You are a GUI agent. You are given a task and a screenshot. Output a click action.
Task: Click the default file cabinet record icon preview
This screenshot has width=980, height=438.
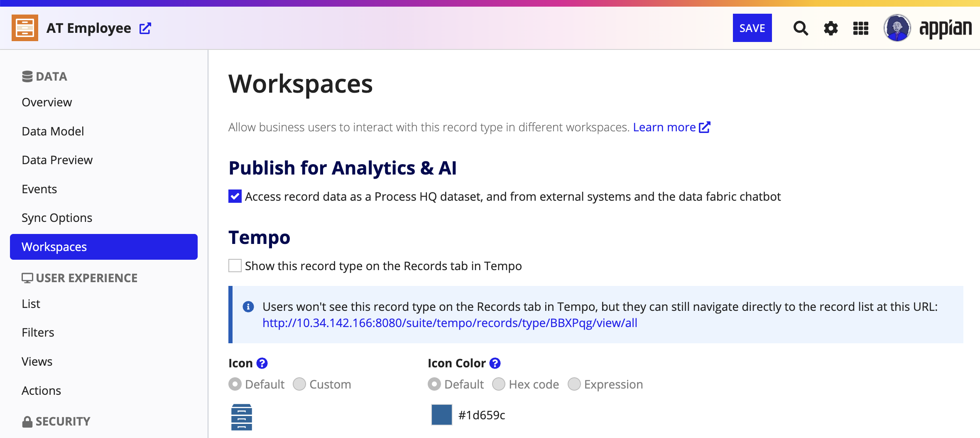pyautogui.click(x=242, y=417)
